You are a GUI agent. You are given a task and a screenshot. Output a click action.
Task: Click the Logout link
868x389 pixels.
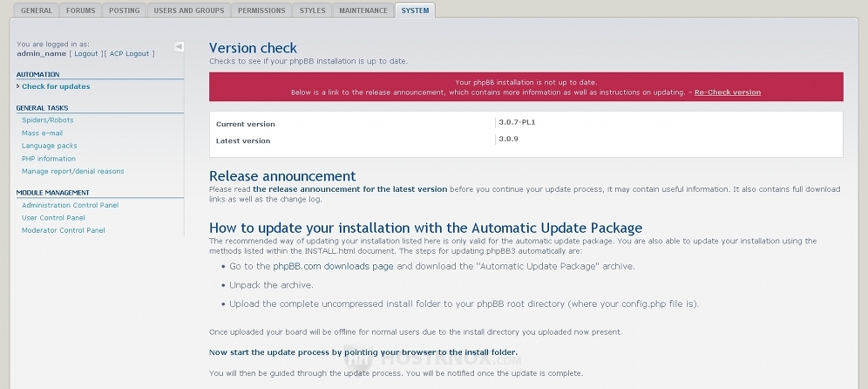coord(85,54)
